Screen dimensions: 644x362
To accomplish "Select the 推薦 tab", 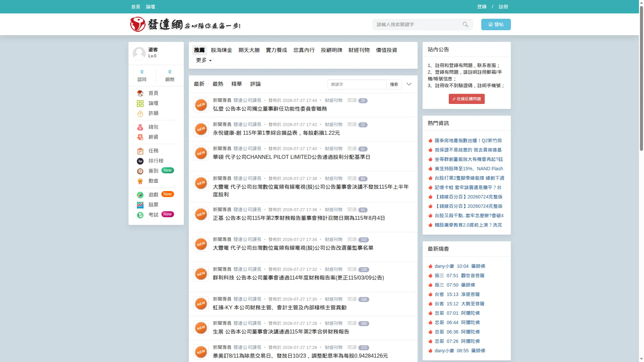I will click(199, 50).
